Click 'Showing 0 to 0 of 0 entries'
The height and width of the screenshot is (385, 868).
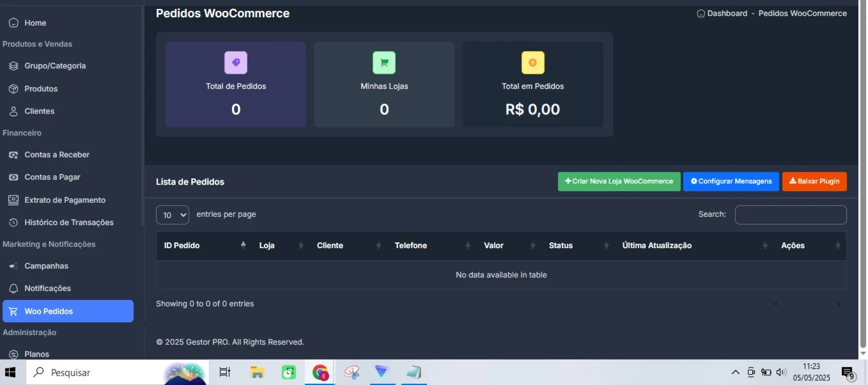tap(205, 304)
